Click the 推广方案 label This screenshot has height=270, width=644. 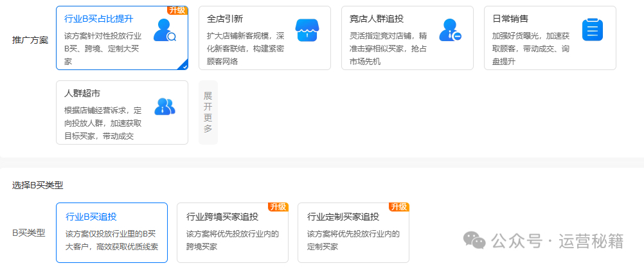[x=30, y=40]
